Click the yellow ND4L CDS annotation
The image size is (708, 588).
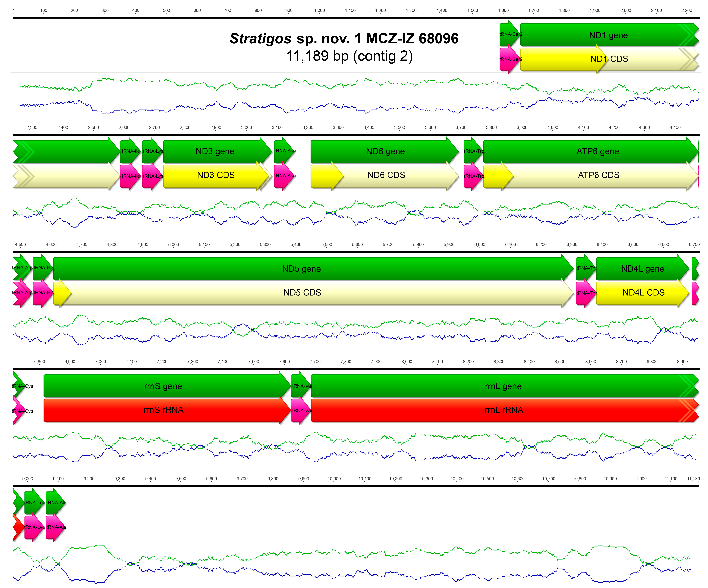[x=643, y=292]
